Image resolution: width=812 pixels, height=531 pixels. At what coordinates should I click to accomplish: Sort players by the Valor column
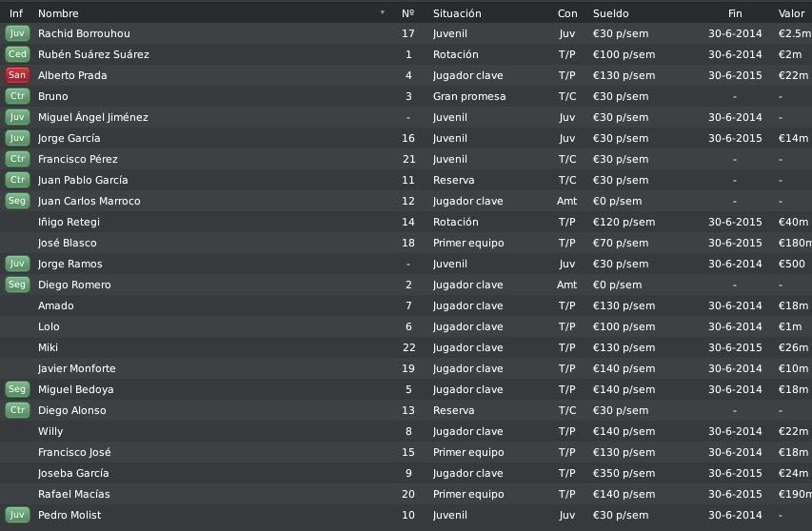click(791, 13)
